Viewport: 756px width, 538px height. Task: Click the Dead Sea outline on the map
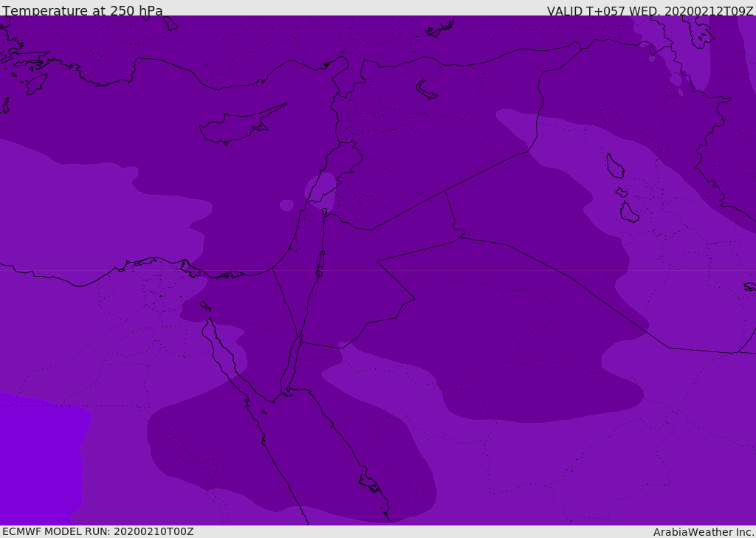coord(320,261)
